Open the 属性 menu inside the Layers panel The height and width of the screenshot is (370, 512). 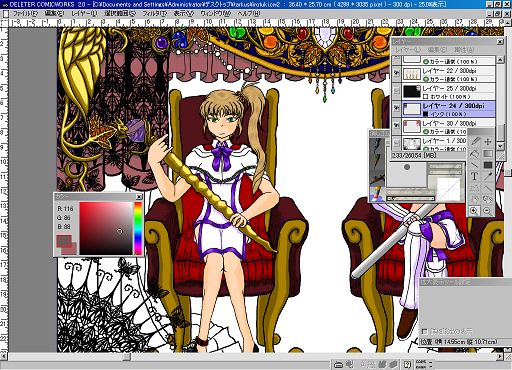click(x=464, y=50)
